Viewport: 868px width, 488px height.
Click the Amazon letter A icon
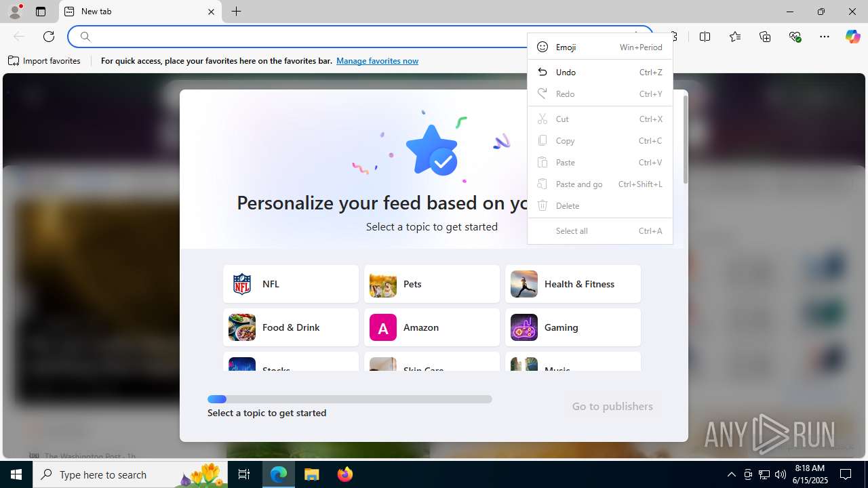383,327
